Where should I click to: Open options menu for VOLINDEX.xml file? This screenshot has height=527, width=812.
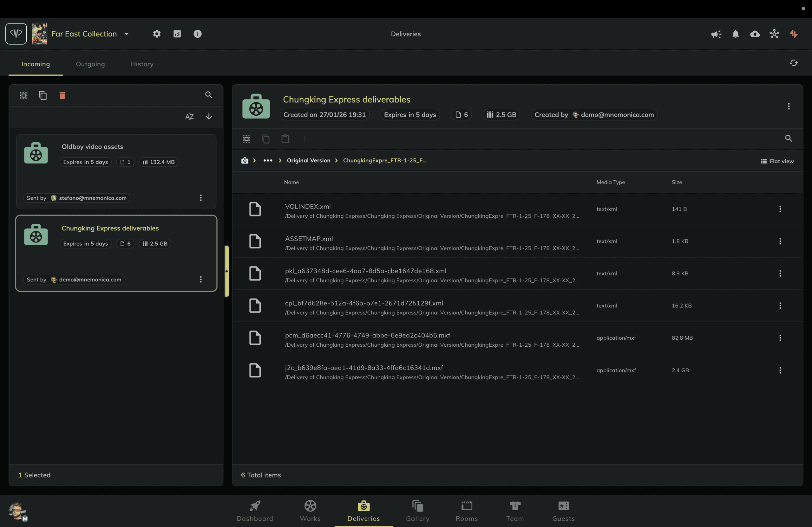[x=780, y=209]
